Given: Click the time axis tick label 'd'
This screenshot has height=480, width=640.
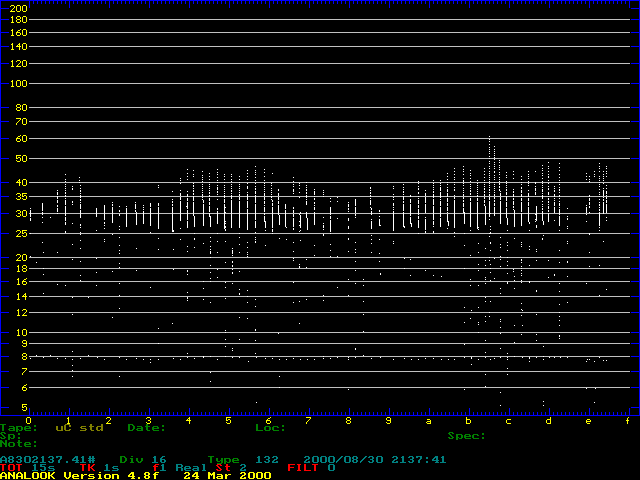Looking at the screenshot, I should pyautogui.click(x=549, y=421).
